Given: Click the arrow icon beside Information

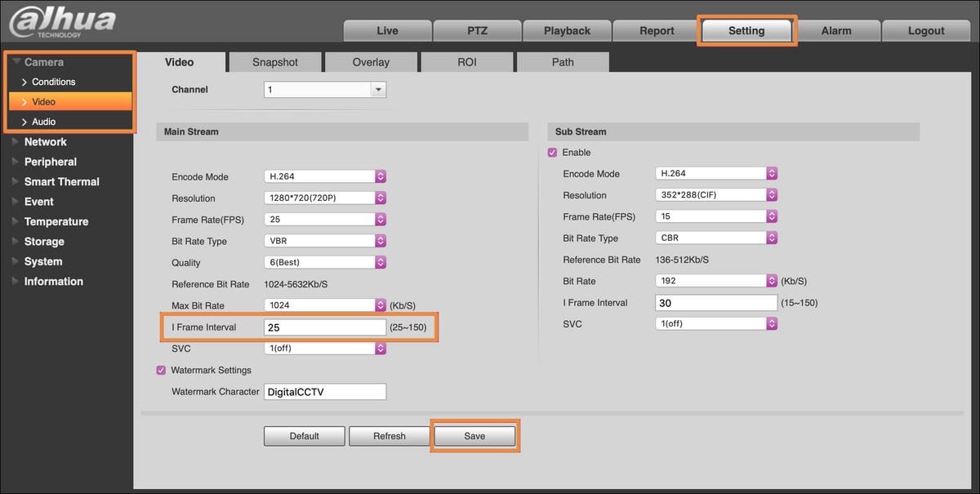Looking at the screenshot, I should (x=16, y=282).
